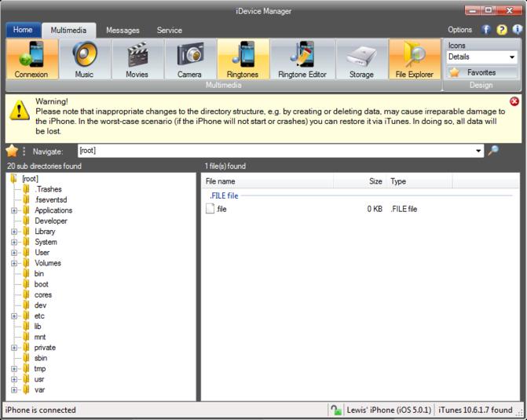Select the [root] tree node label
The image size is (527, 420).
point(31,178)
